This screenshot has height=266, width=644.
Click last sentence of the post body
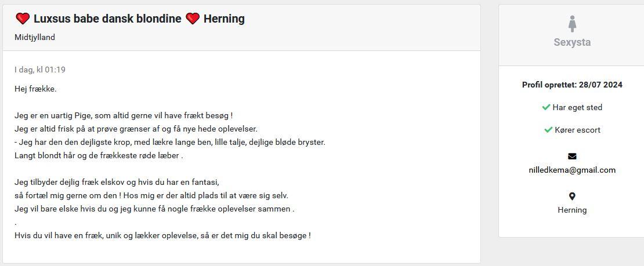[162, 236]
